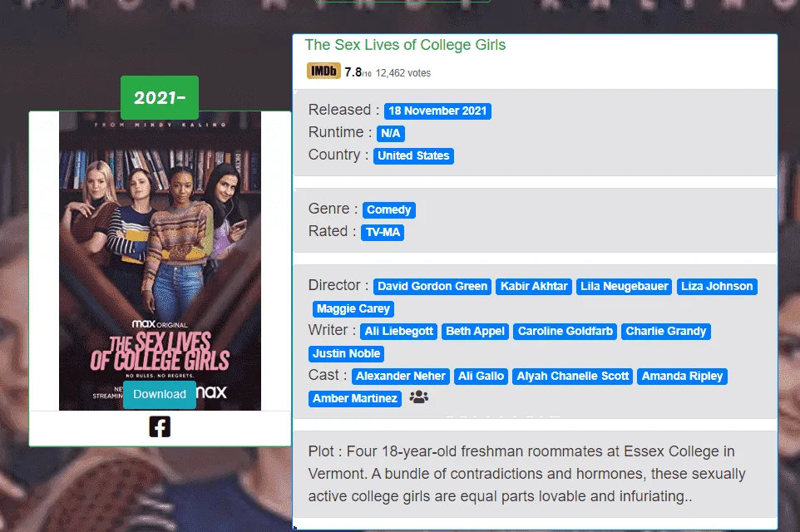
Task: Click the TV-MA rating tag
Action: [x=383, y=232]
